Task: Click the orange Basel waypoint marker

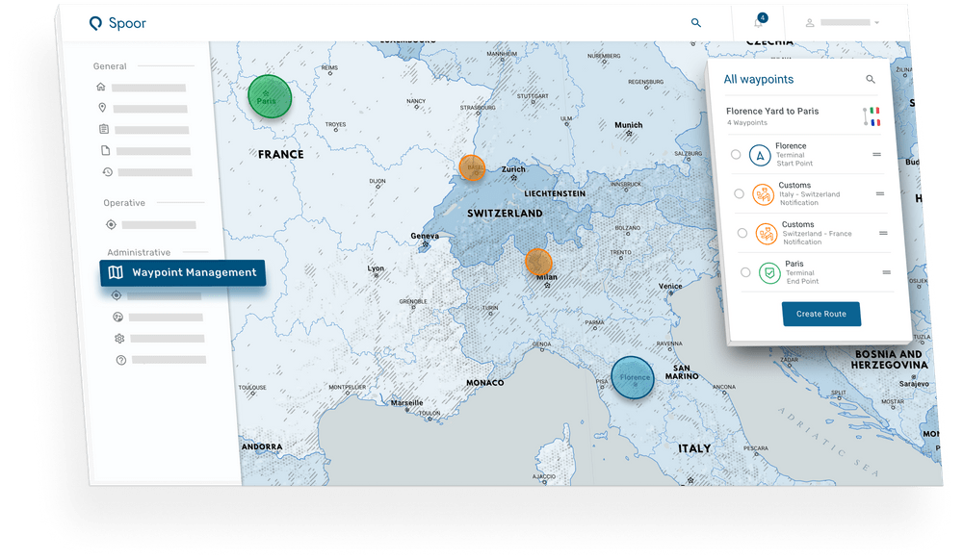Action: pyautogui.click(x=472, y=167)
